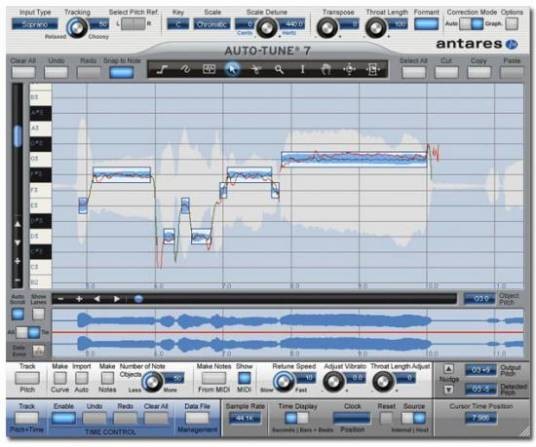The height and width of the screenshot is (447, 536).
Task: Switch Clock Source internal/host toggle
Action: click(414, 418)
